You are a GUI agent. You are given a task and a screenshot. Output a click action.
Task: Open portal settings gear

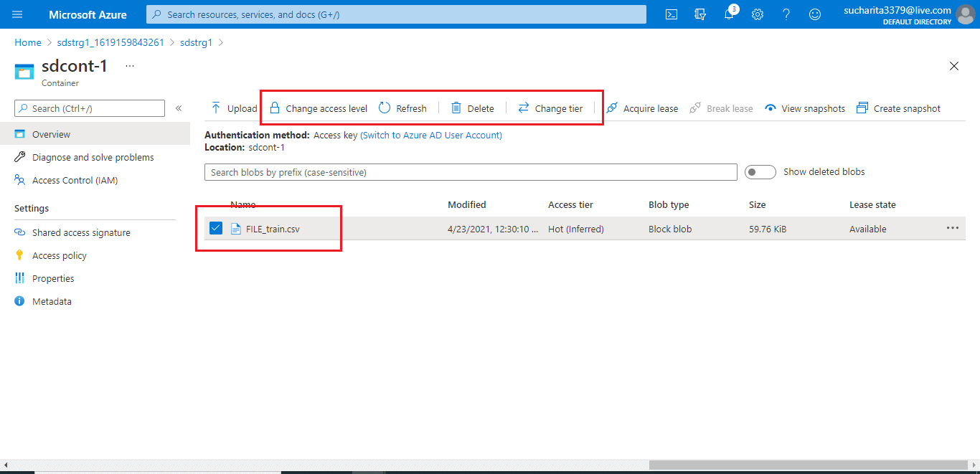(x=758, y=14)
